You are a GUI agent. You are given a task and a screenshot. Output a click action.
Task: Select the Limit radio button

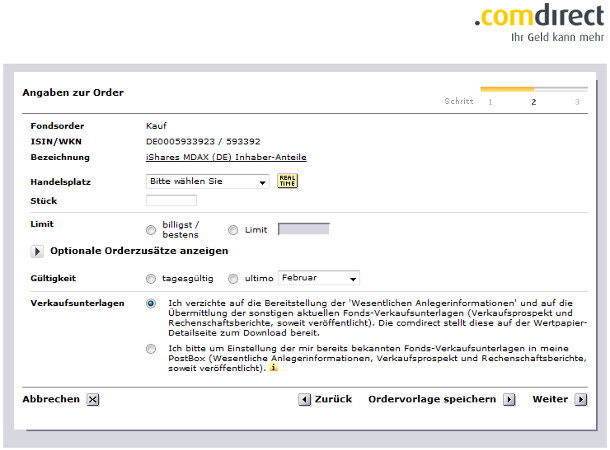(x=233, y=230)
